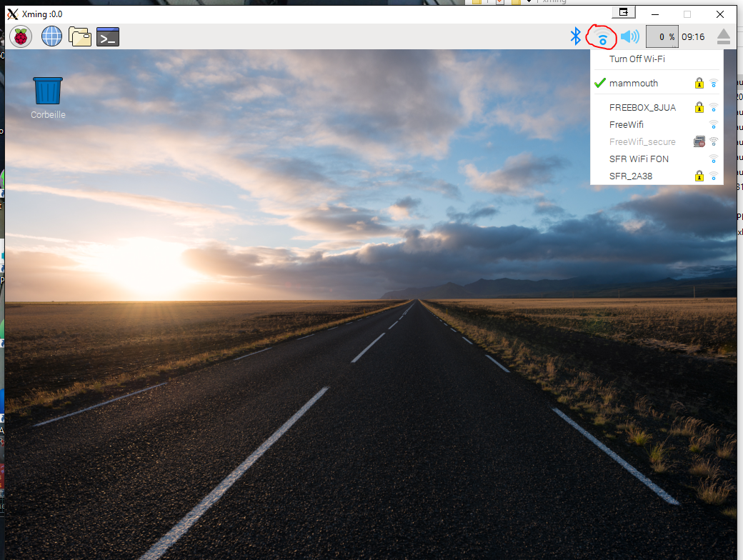Connect to FREEBOX_8JUA network
Screen dimensions: 743x560
coord(657,108)
